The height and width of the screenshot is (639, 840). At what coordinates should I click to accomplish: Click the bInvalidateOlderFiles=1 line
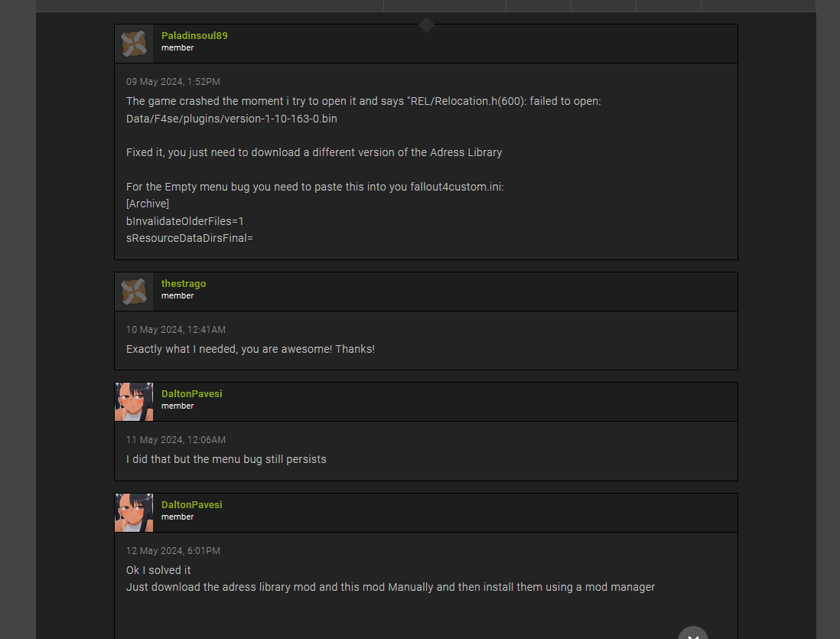185,221
